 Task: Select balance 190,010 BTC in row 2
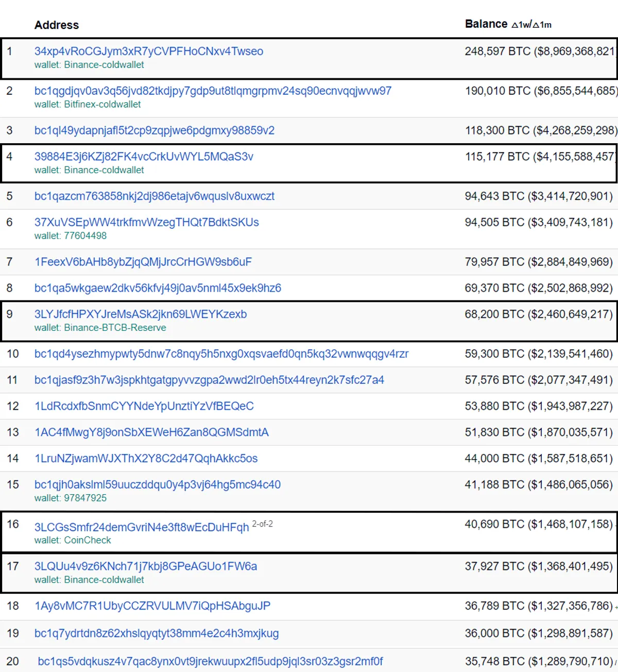tap(541, 91)
